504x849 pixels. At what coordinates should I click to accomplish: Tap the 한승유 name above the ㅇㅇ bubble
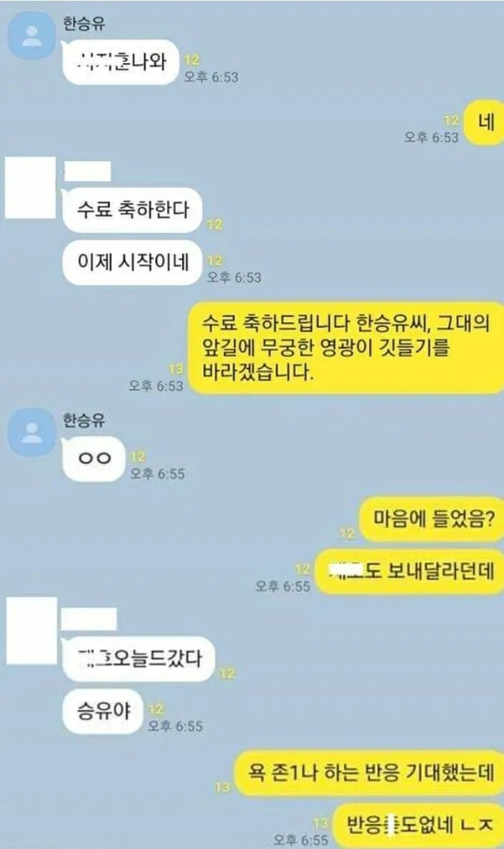84,420
